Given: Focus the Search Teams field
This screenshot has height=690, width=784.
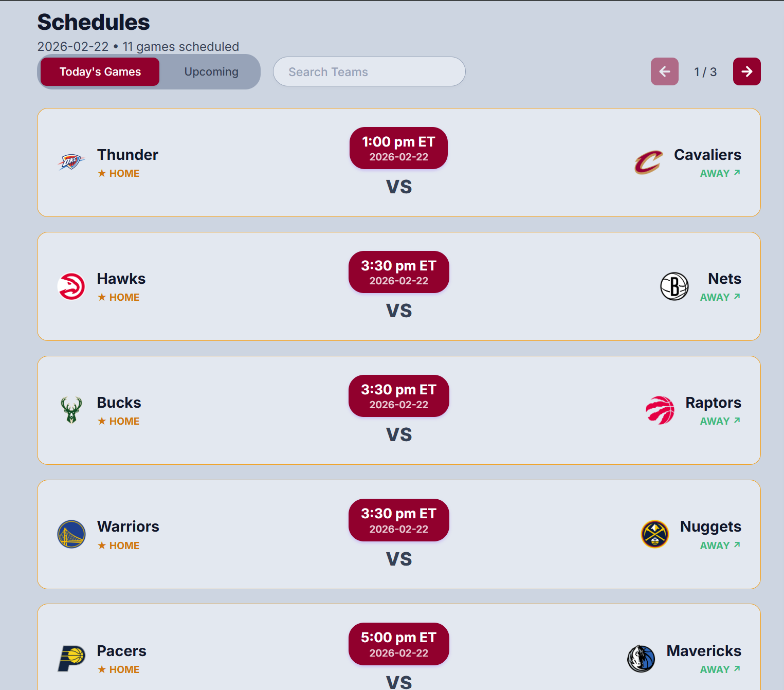Looking at the screenshot, I should tap(369, 72).
